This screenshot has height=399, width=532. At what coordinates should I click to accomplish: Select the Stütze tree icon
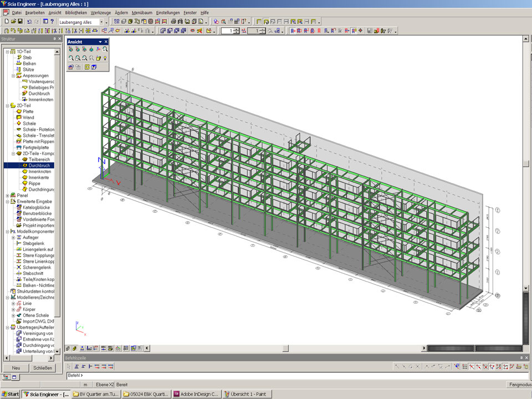point(18,69)
